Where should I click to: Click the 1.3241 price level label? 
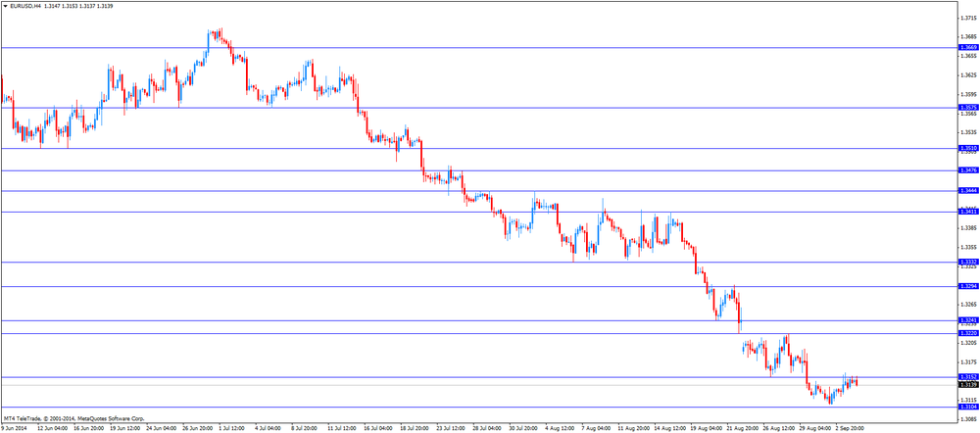(x=967, y=320)
